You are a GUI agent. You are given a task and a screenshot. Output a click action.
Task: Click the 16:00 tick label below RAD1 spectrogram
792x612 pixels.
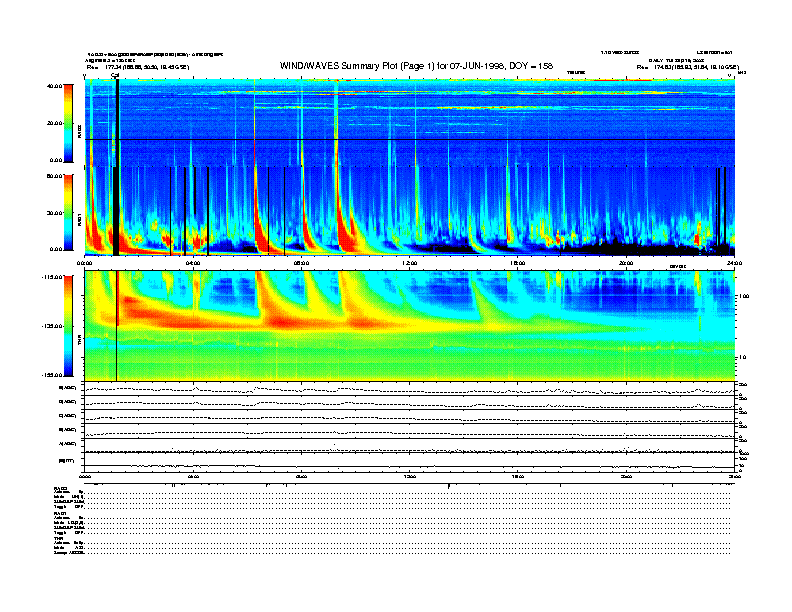pyautogui.click(x=518, y=263)
